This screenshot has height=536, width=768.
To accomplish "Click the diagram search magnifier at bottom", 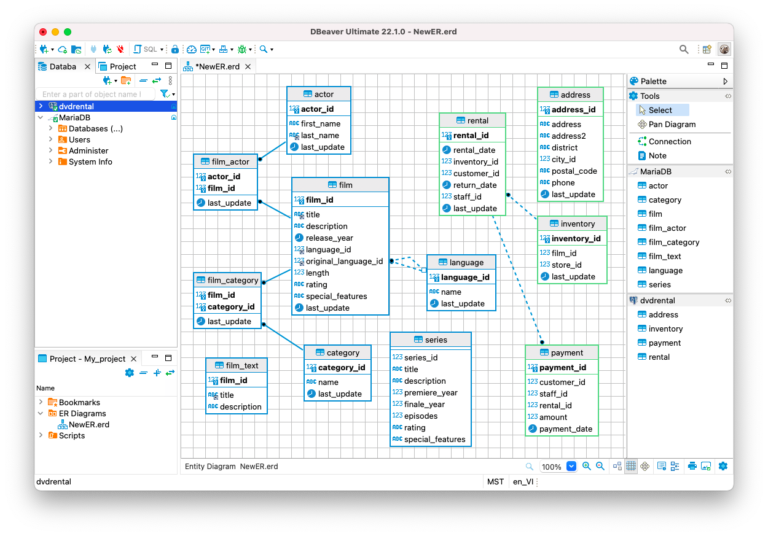I will click(529, 466).
